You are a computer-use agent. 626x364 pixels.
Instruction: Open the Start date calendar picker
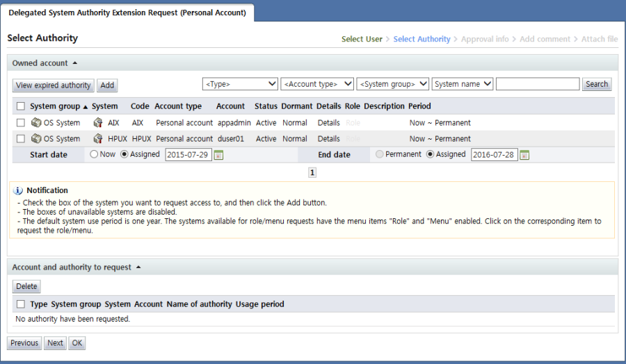pyautogui.click(x=218, y=155)
